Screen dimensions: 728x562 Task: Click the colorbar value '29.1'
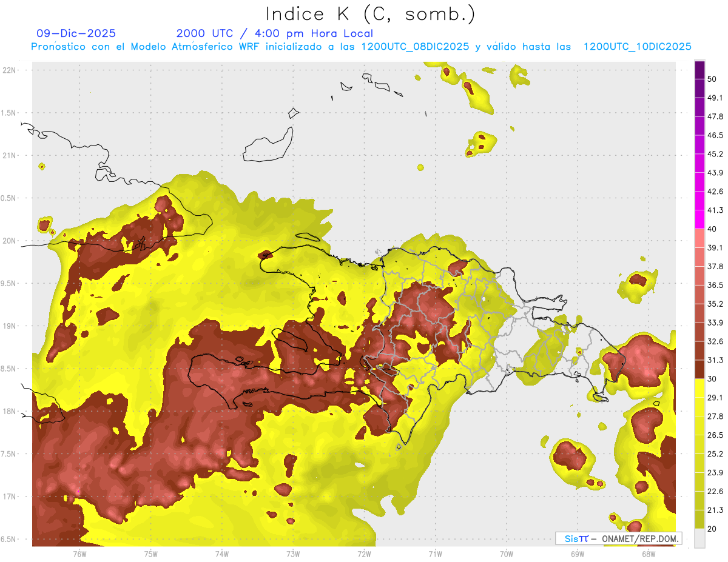[x=715, y=398]
